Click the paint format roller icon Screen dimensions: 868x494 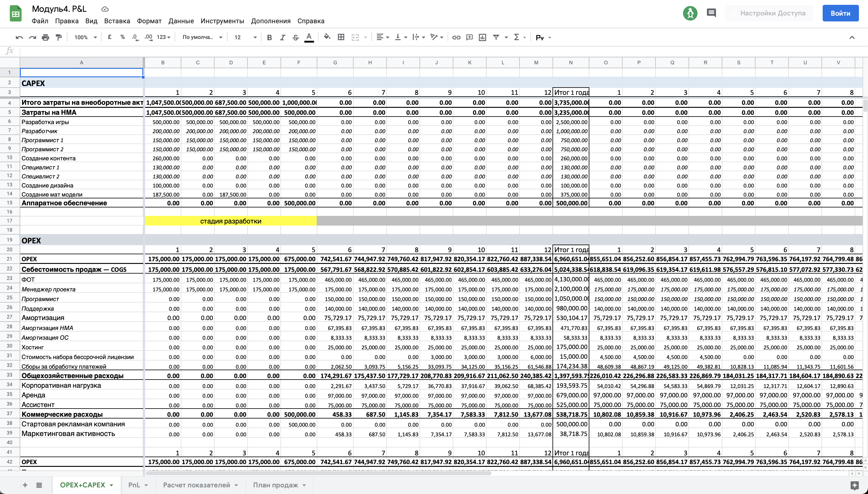coord(59,37)
